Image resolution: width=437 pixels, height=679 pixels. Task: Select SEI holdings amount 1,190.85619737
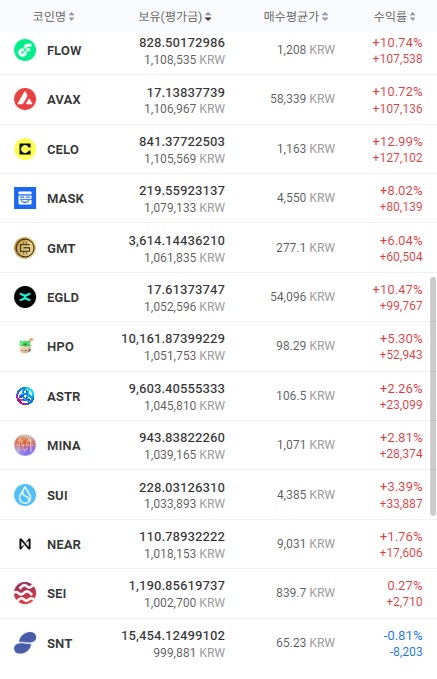[x=177, y=585]
